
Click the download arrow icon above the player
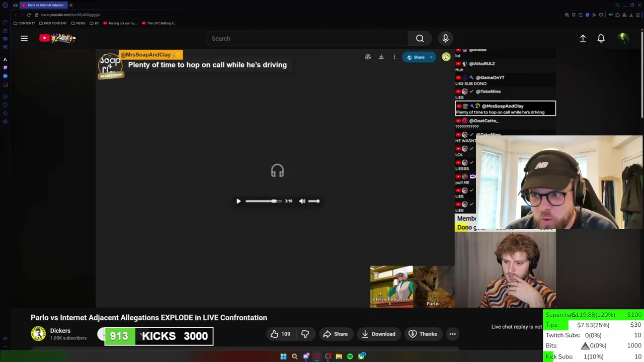click(381, 57)
